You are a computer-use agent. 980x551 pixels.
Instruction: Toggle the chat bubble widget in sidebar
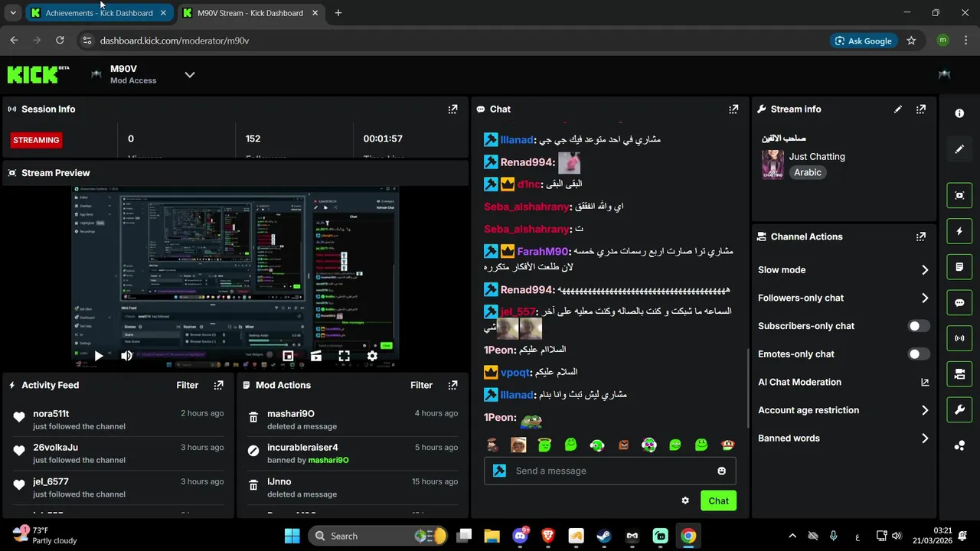pyautogui.click(x=959, y=302)
